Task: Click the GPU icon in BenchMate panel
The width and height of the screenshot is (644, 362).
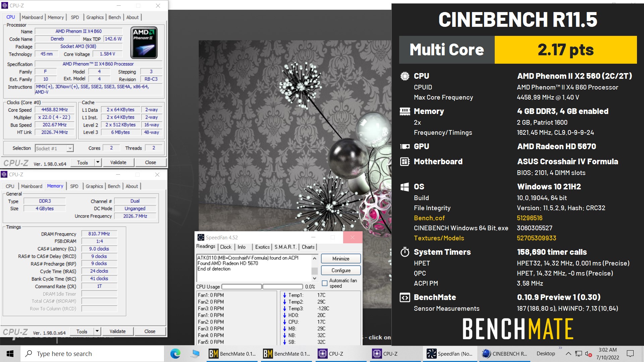Action: [x=405, y=146]
